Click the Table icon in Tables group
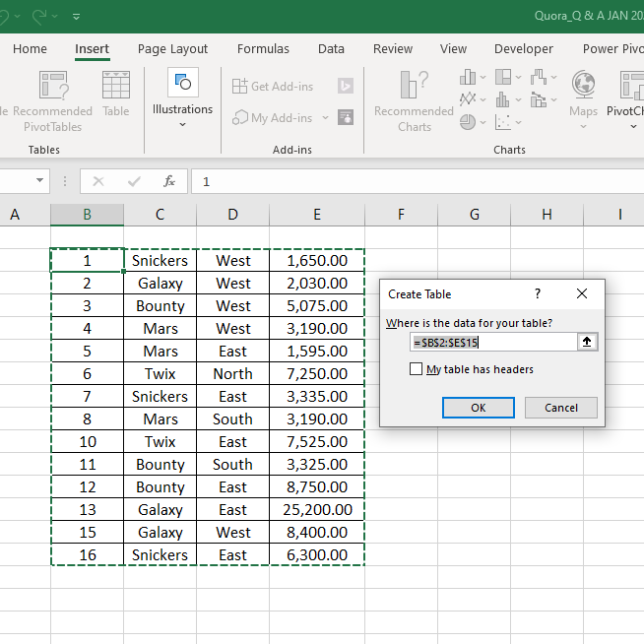 click(116, 85)
